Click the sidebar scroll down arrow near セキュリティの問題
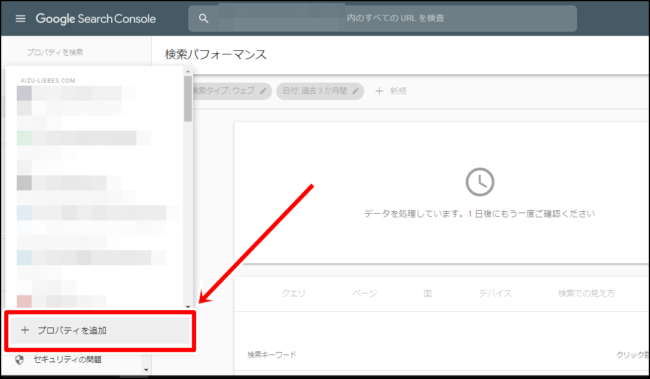Screen dimensions: 650x379 coord(146,369)
